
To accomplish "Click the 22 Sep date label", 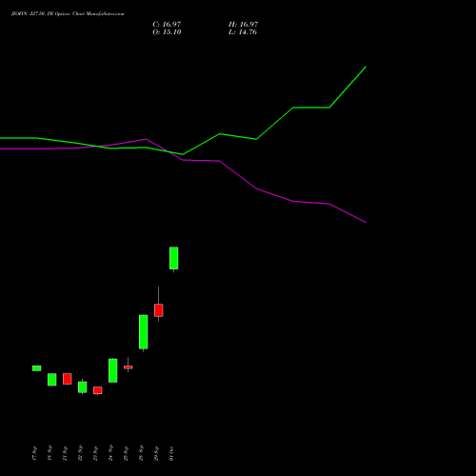I will pos(80,453).
